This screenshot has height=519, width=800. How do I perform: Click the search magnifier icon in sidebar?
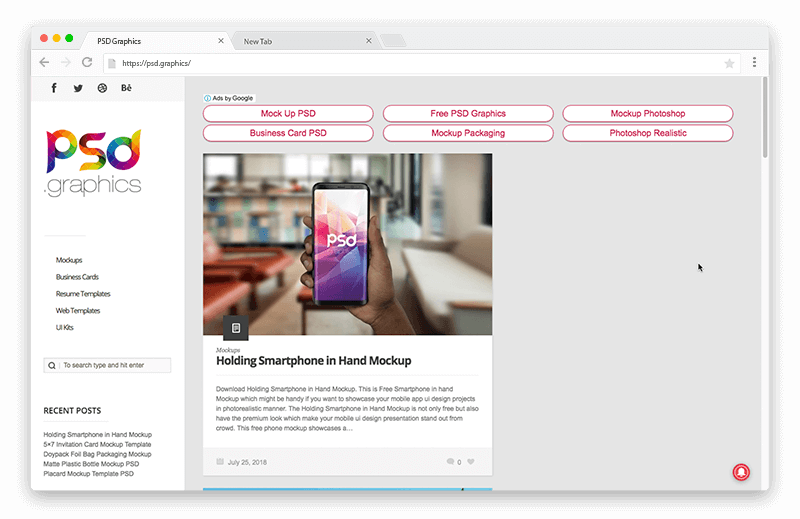coord(52,365)
